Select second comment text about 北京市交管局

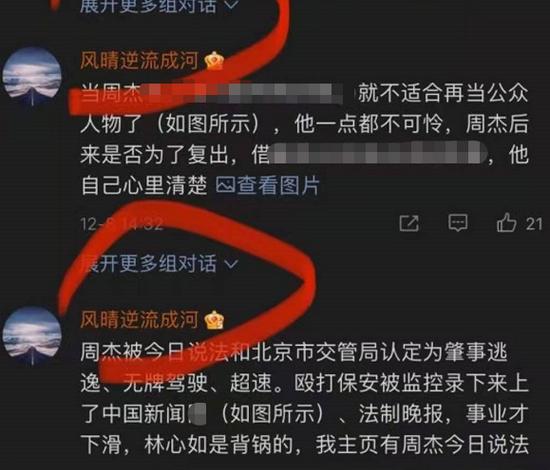click(304, 398)
